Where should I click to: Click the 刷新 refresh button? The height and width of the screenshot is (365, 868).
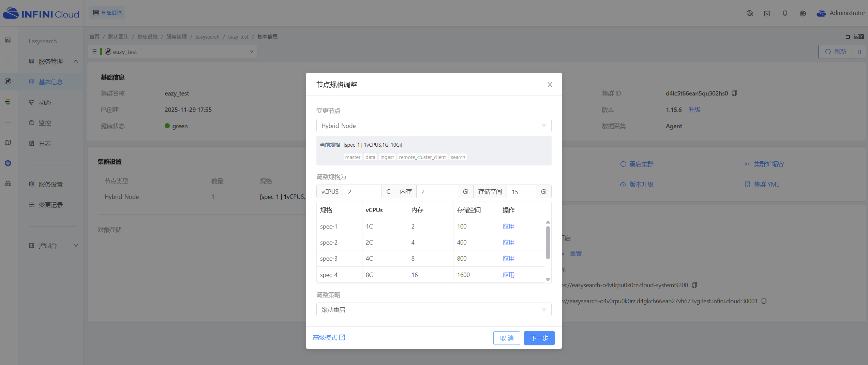[835, 52]
